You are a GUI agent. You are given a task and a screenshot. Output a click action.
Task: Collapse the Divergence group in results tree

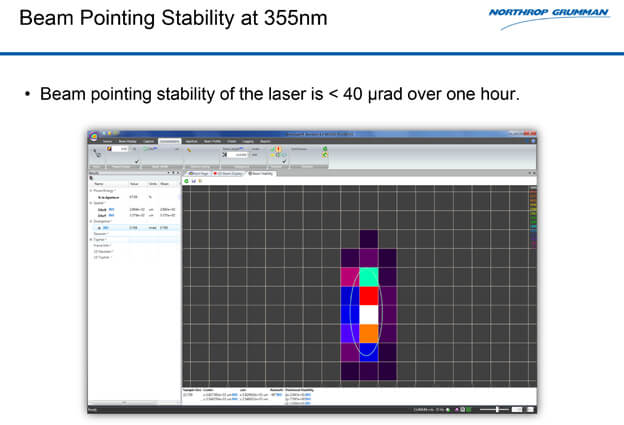(x=91, y=221)
